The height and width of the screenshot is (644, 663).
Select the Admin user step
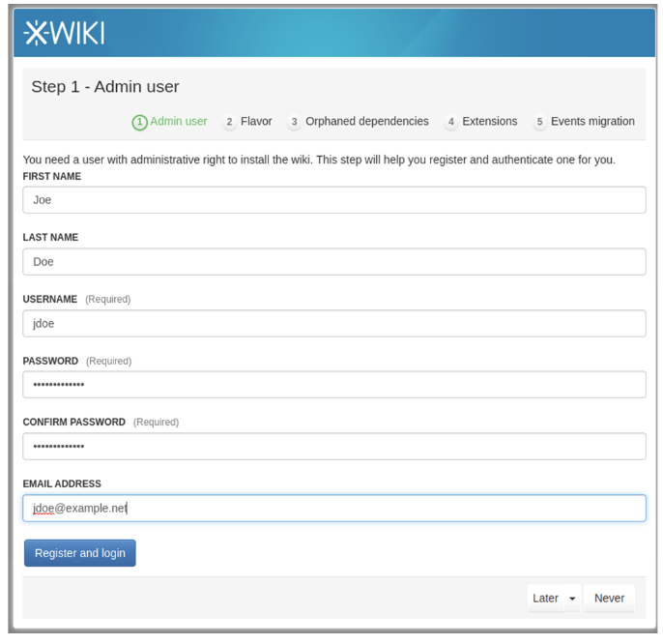169,122
